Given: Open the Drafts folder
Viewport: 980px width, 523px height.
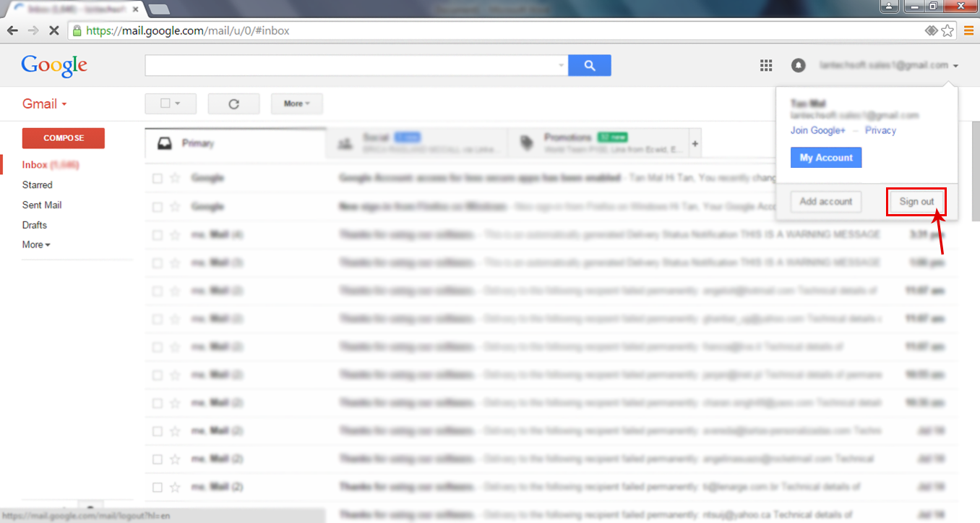Looking at the screenshot, I should pos(35,225).
